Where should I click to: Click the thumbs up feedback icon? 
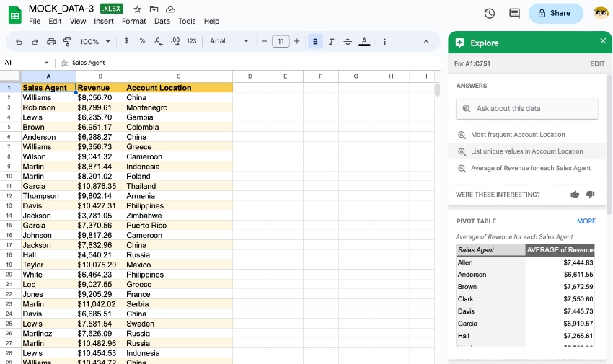click(575, 195)
